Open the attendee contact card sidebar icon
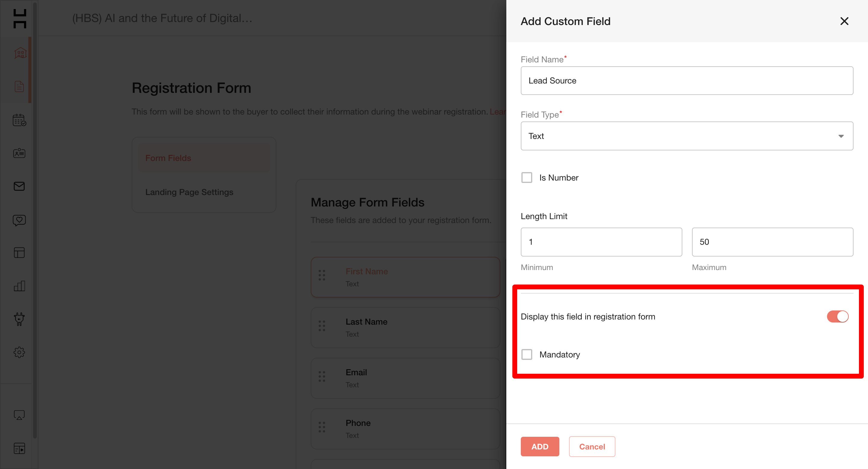This screenshot has width=868, height=469. coord(19,153)
